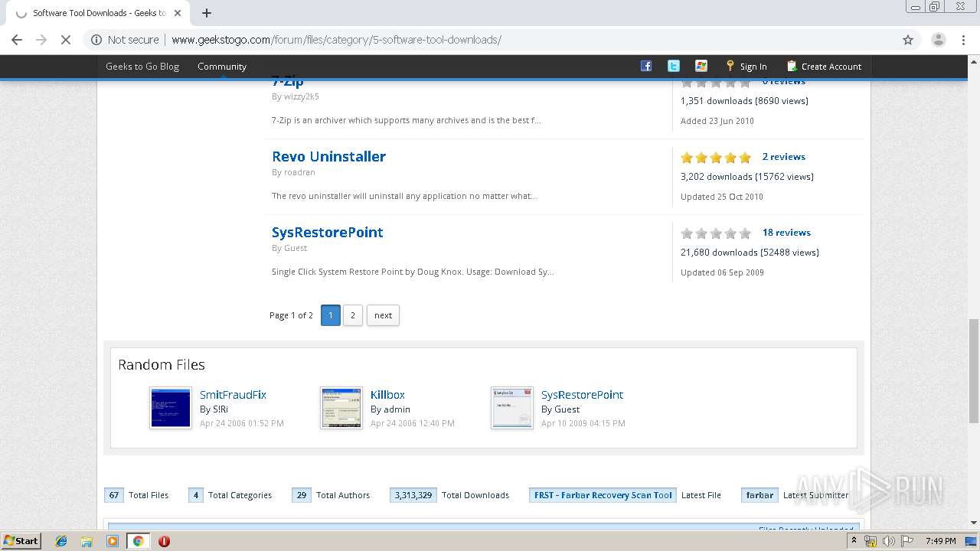Open the FRST - Farbar Recovery Scan Tool latest file
Screen dimensions: 980x551
click(x=603, y=495)
